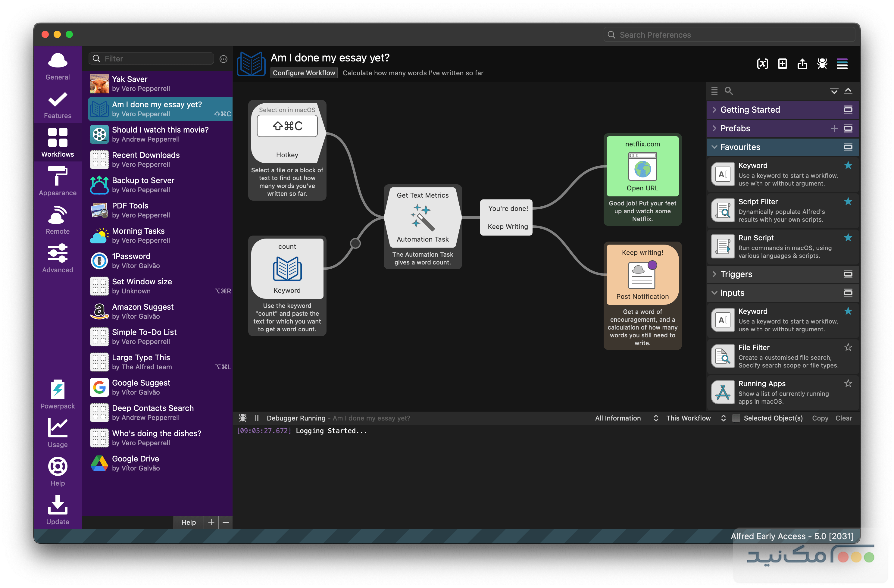The image size is (894, 588).
Task: Collapse the Favourites section
Action: tap(740, 147)
